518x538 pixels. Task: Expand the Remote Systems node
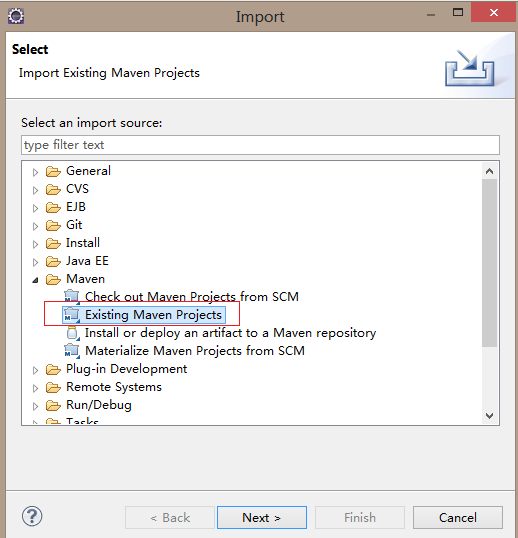(x=35, y=388)
